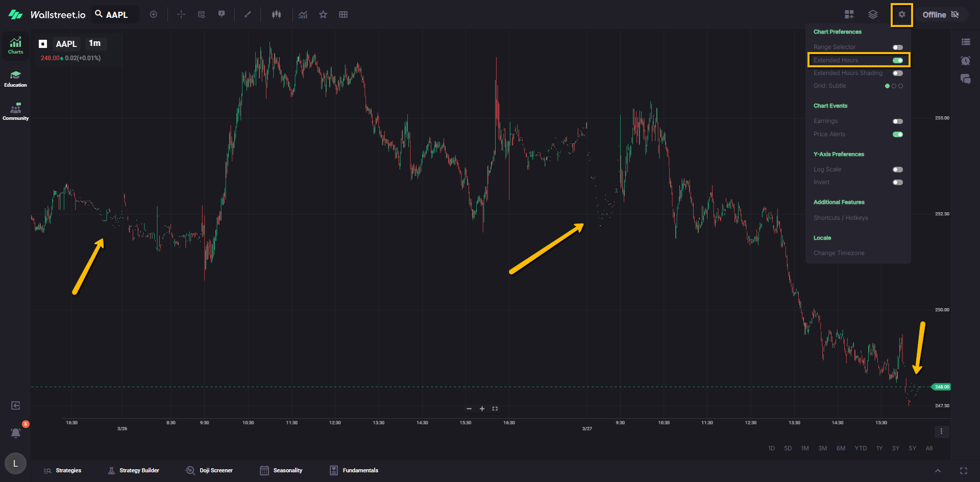Turn on the Log Scale toggle
Image resolution: width=980 pixels, height=482 pixels.
tap(897, 170)
